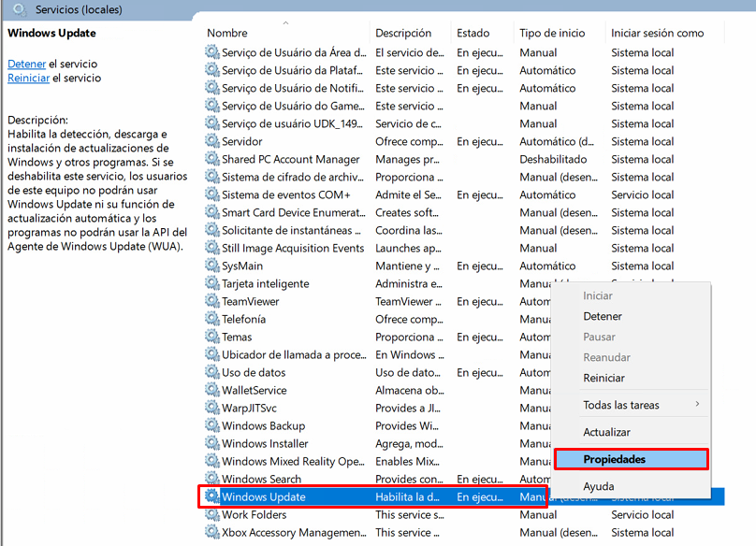Select the Windows Search service name
The image size is (756, 546).
tap(261, 479)
